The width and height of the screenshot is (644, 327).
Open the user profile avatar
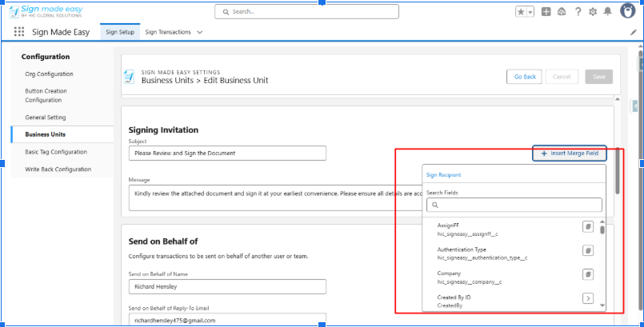(x=627, y=11)
